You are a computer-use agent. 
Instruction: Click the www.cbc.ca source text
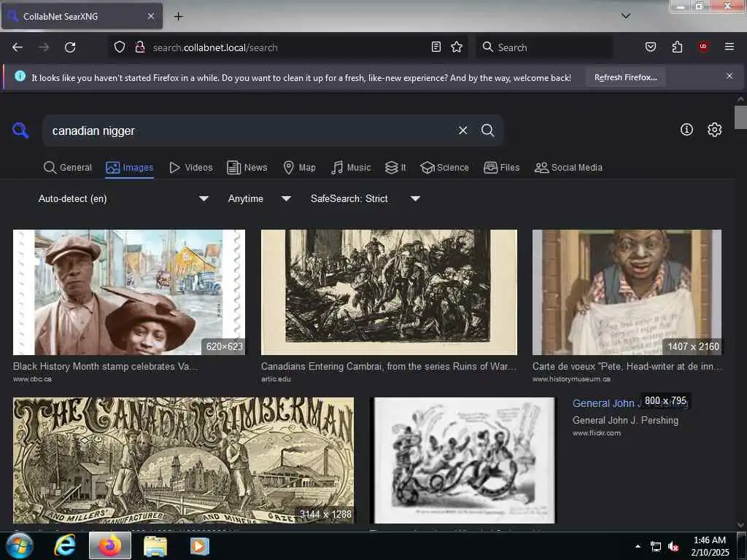coord(32,379)
